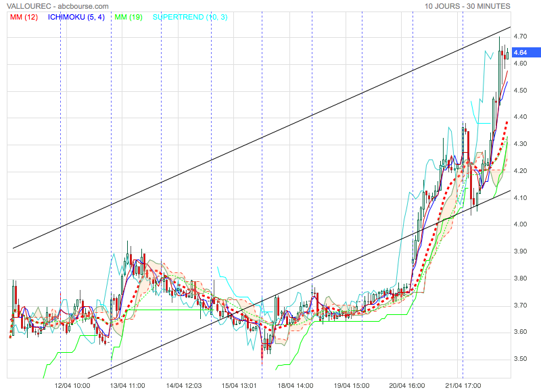Click the 15/04 13:01 time axis label
The width and height of the screenshot is (541, 392).
(239, 385)
